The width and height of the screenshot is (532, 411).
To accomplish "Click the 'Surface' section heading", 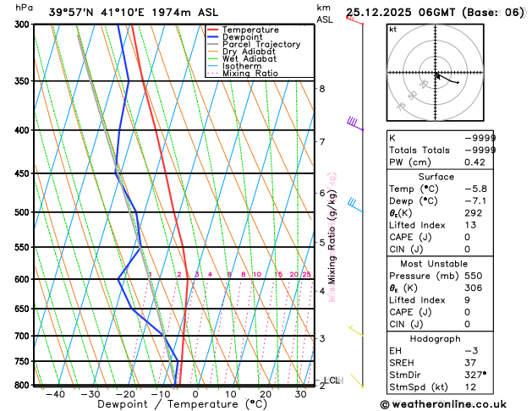I will click(x=436, y=177).
